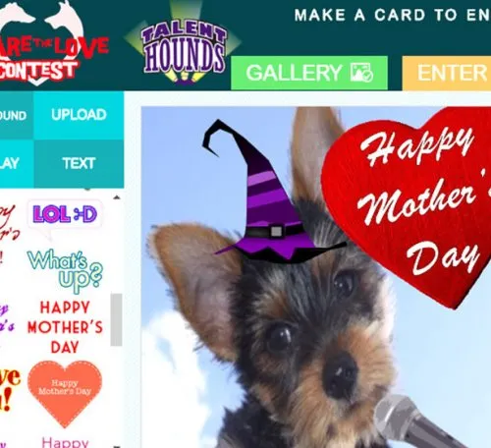Click the orange ENTER button

click(x=447, y=73)
